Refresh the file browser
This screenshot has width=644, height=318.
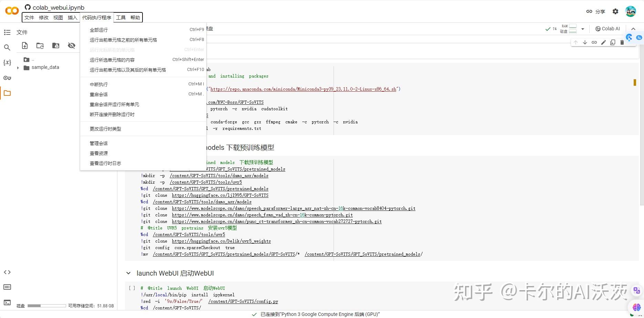click(40, 45)
